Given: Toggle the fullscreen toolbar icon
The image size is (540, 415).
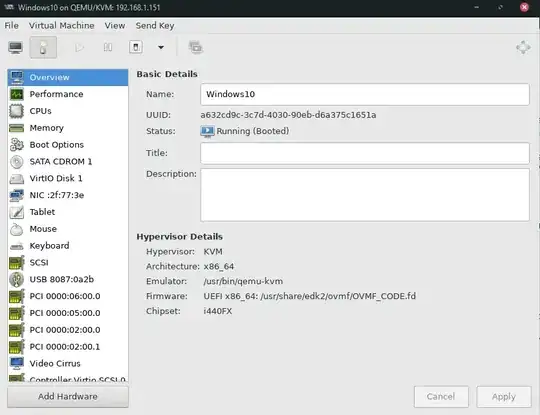Looking at the screenshot, I should tap(523, 47).
